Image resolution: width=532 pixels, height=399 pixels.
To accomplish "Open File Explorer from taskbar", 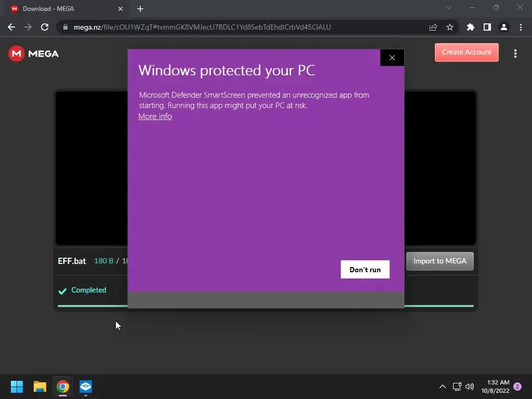I will pos(39,387).
